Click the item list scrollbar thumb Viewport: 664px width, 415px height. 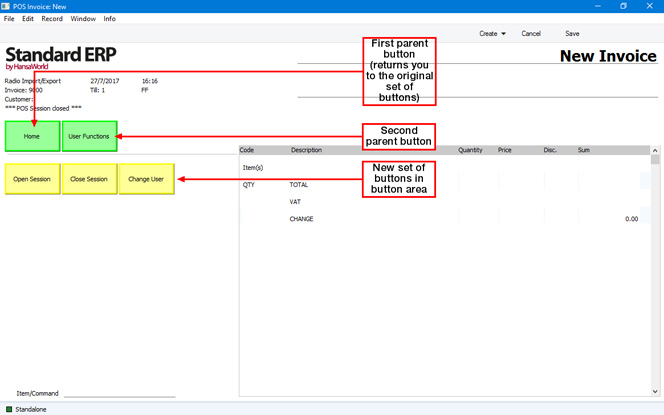click(x=655, y=160)
